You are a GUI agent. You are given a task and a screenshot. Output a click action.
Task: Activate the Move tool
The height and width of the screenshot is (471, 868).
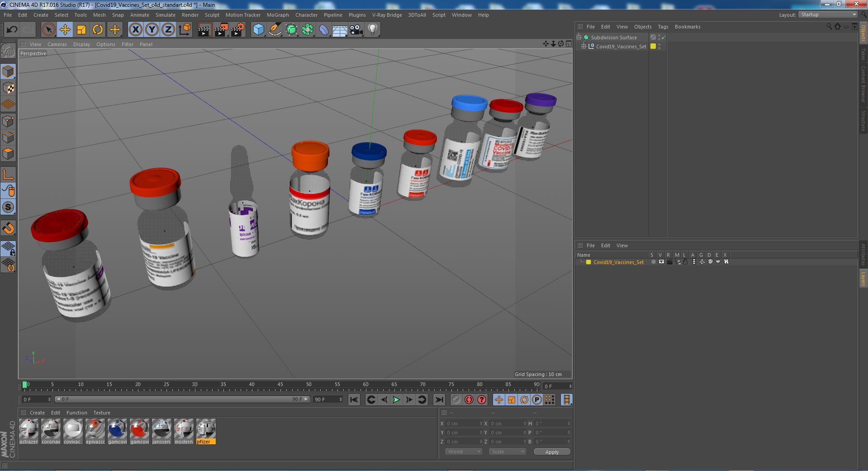[x=65, y=30]
